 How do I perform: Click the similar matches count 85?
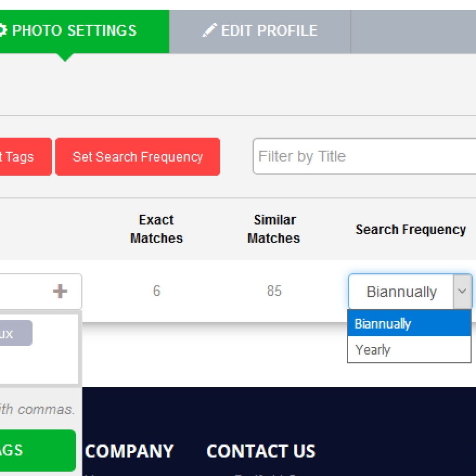click(274, 291)
